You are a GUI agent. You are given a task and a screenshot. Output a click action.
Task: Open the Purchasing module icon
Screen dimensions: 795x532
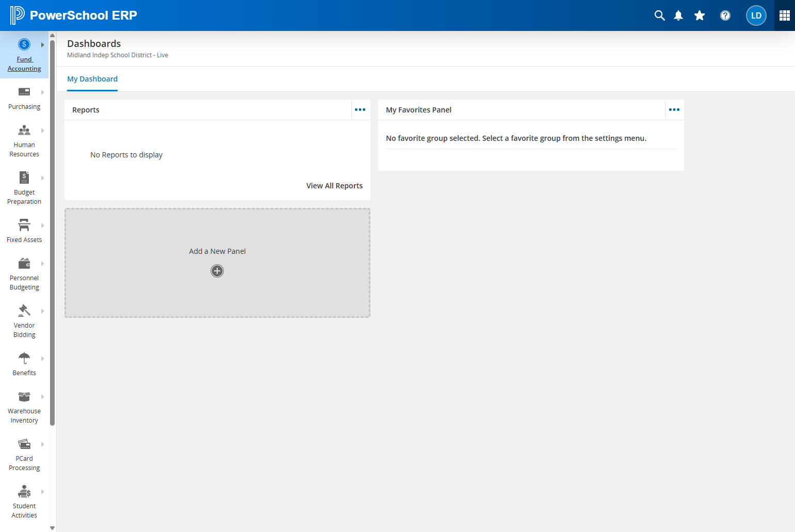(24, 92)
